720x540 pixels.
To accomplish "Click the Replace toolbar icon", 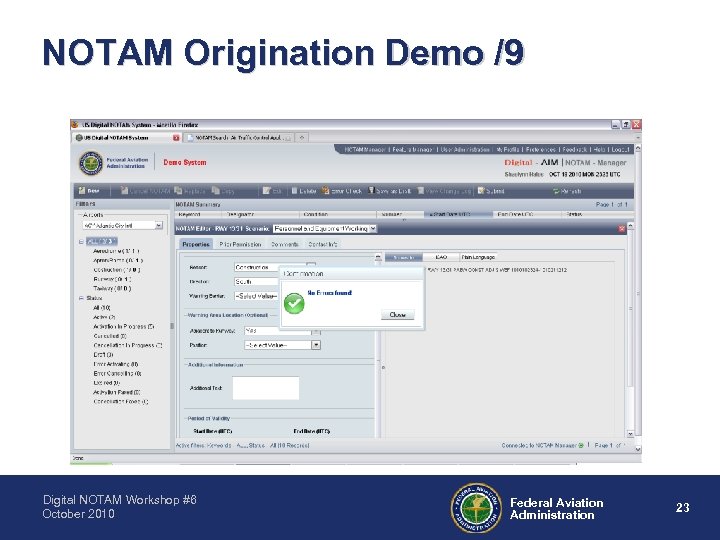I will coord(178,191).
